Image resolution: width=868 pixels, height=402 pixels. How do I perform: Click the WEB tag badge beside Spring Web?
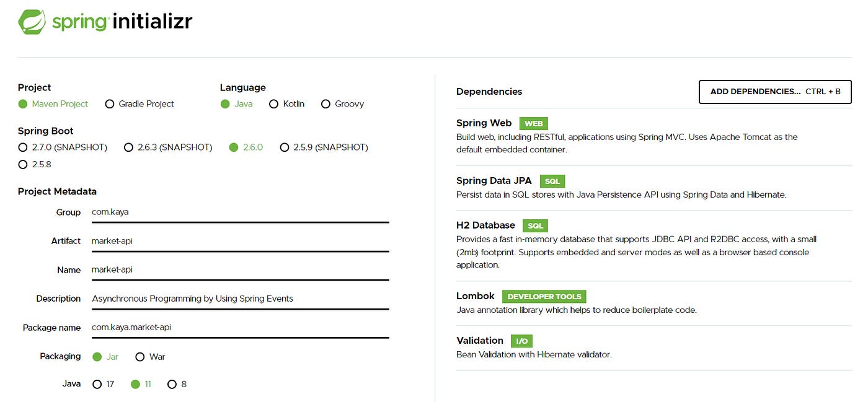(x=533, y=123)
